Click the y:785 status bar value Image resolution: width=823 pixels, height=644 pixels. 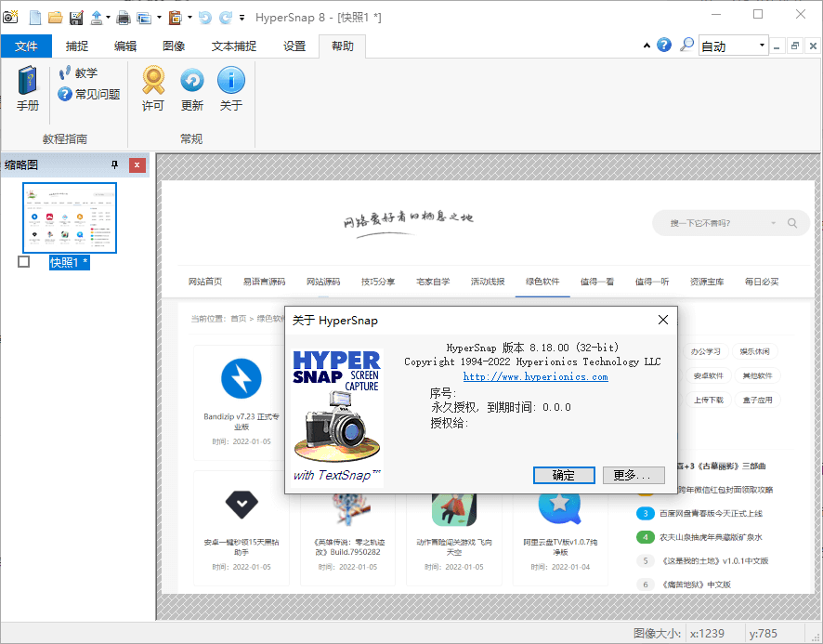coord(764,634)
